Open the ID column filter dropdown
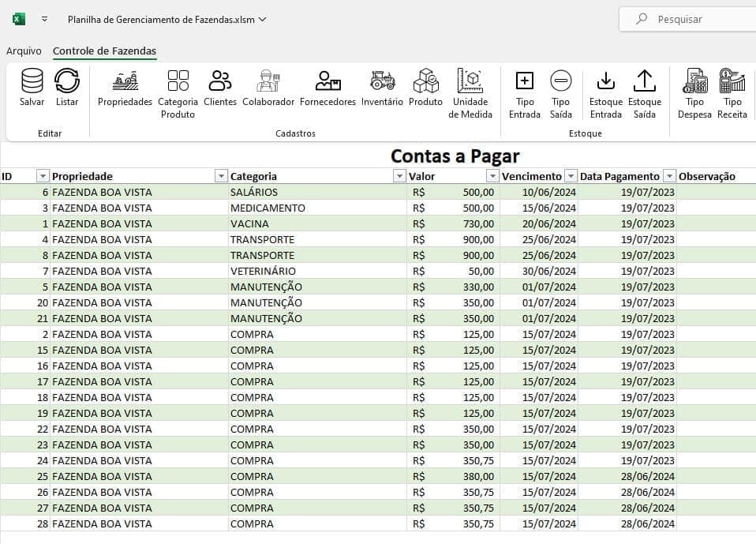The image size is (756, 544). [x=43, y=176]
